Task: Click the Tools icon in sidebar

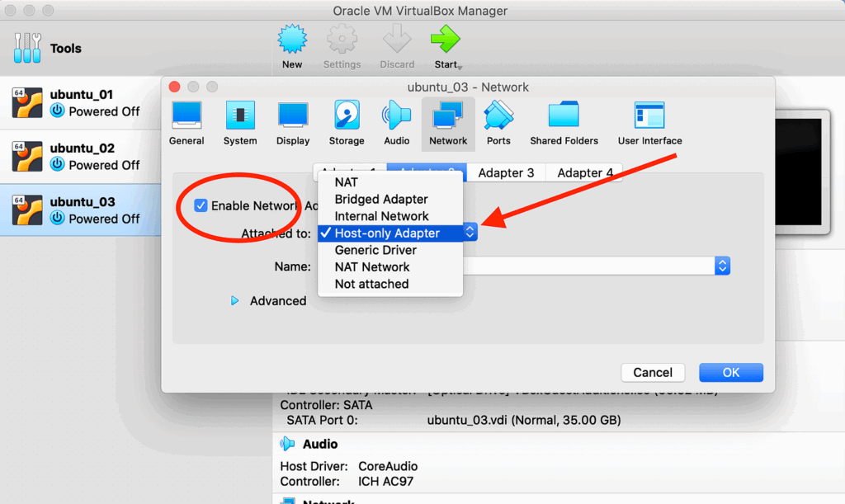Action: pyautogui.click(x=27, y=48)
